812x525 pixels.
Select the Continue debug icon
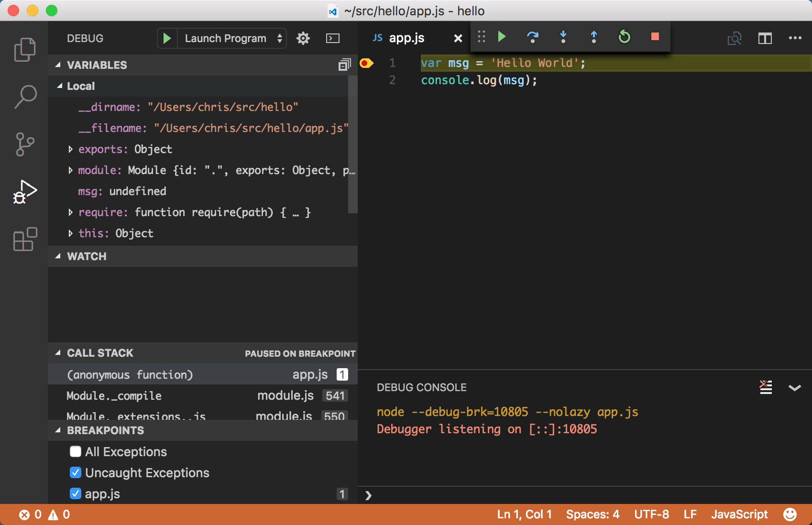pyautogui.click(x=501, y=37)
